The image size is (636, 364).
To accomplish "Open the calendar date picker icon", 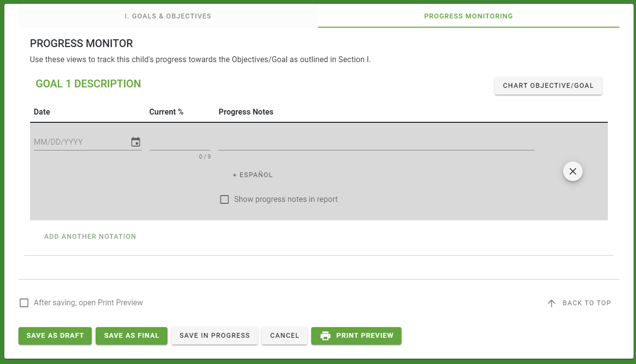I will (135, 142).
